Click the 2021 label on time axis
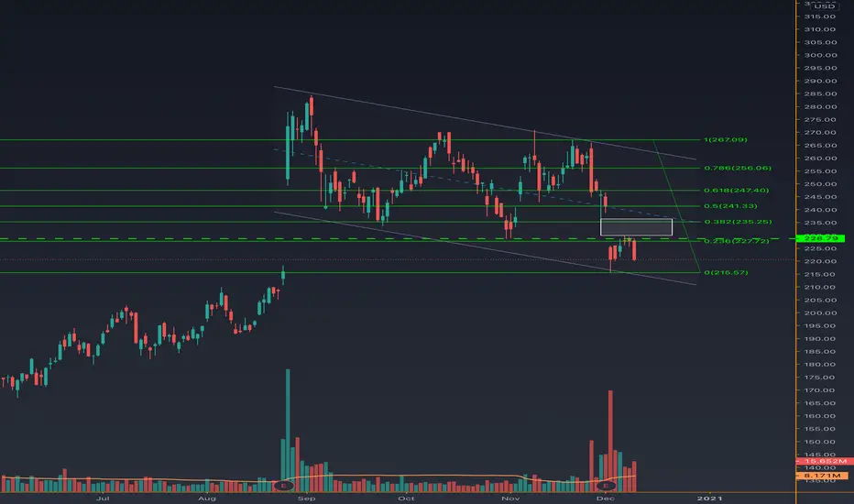The width and height of the screenshot is (854, 504). pyautogui.click(x=709, y=498)
